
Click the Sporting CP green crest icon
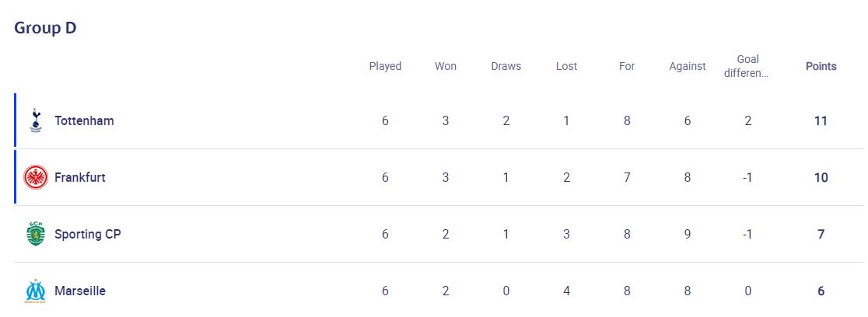(x=36, y=234)
